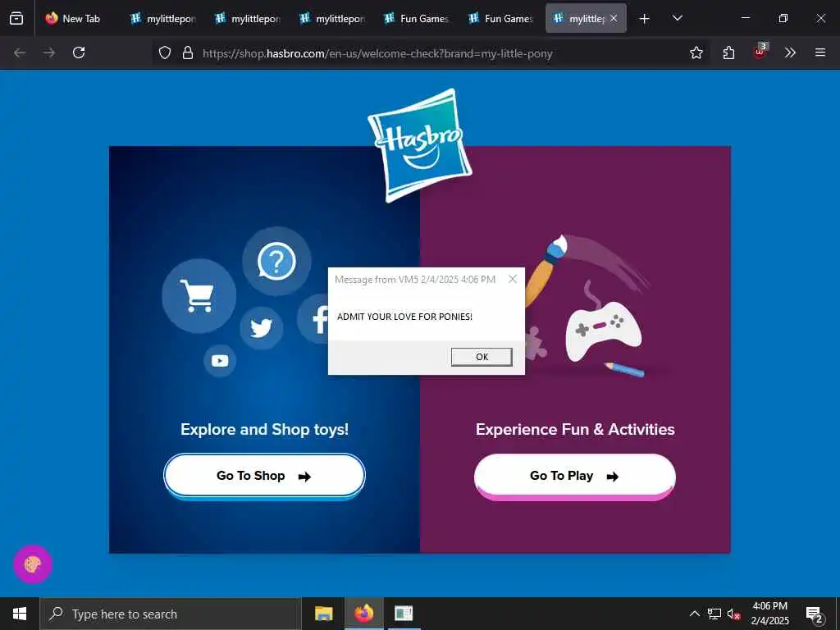Go back to the previous page
This screenshot has height=630, width=840.
coord(20,52)
